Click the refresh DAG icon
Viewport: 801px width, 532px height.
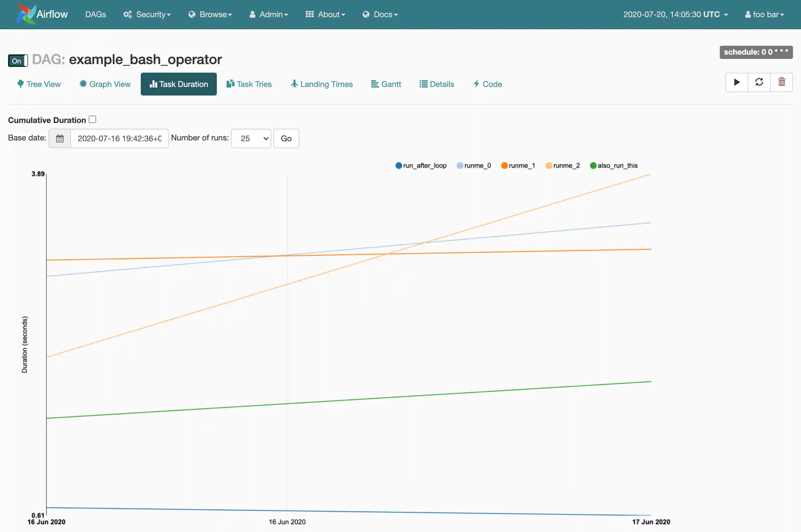[x=759, y=82]
